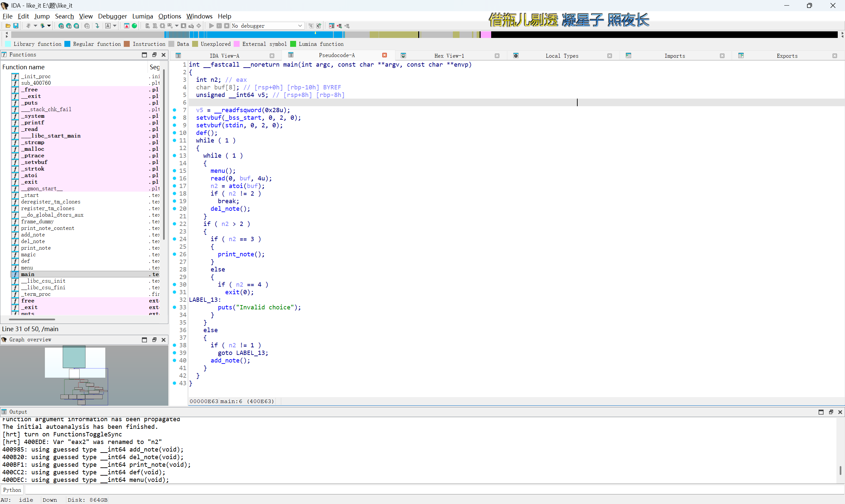Close the Pseudocode-A tab
The height and width of the screenshot is (504, 845).
pyautogui.click(x=385, y=55)
